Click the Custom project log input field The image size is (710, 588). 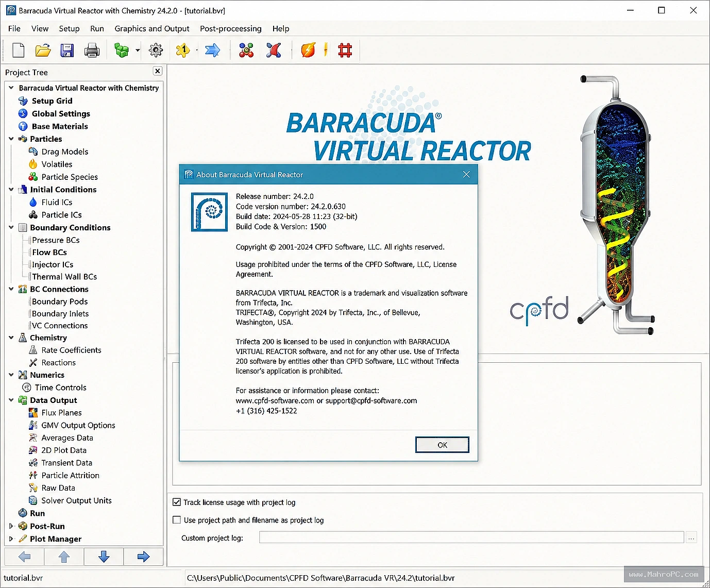click(471, 537)
